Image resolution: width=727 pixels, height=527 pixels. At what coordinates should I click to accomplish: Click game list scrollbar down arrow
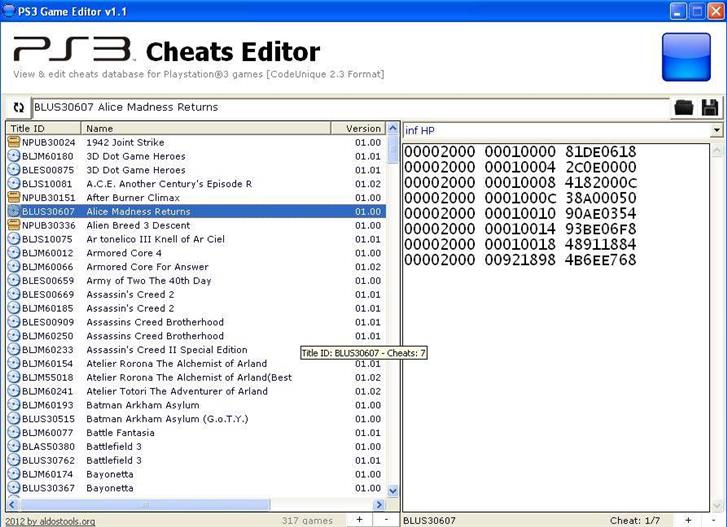393,490
